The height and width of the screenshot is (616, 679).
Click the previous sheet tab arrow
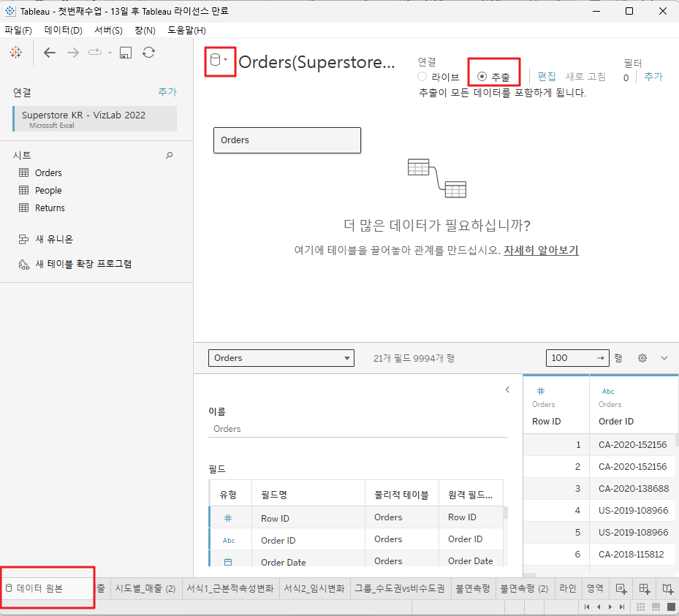pyautogui.click(x=599, y=607)
